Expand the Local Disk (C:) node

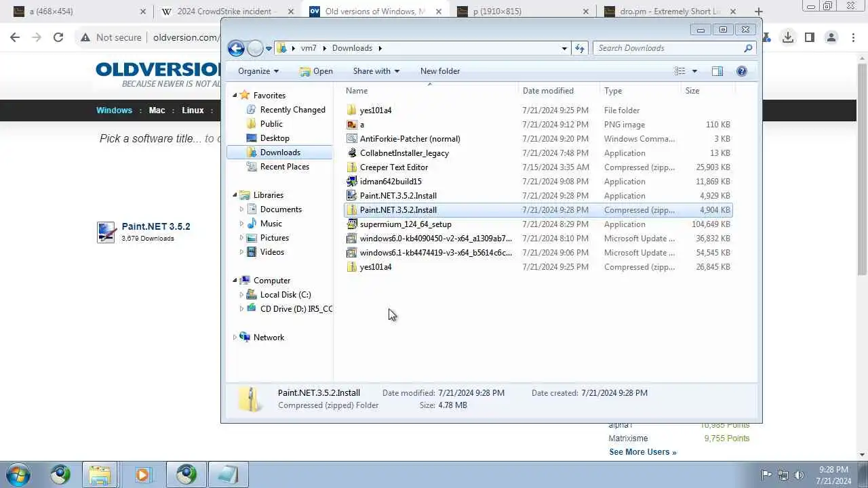click(241, 295)
